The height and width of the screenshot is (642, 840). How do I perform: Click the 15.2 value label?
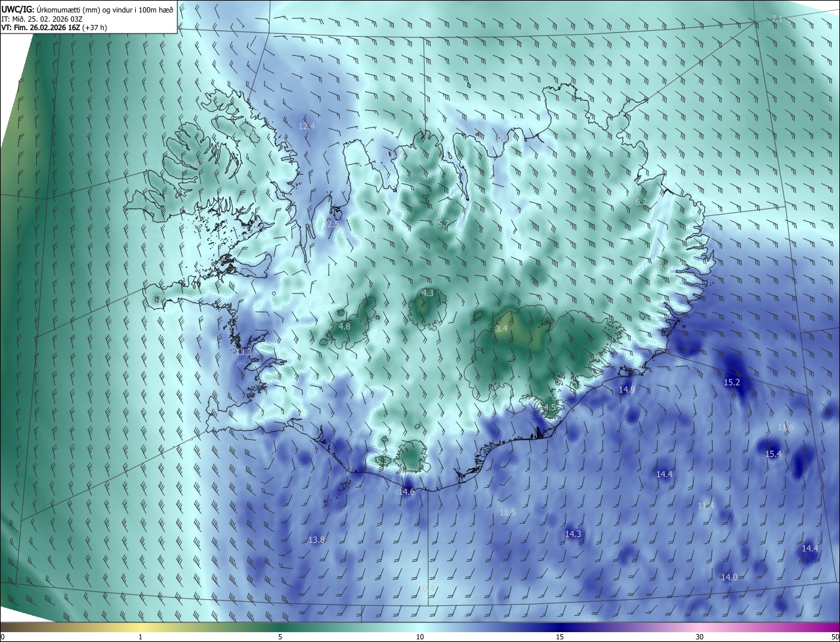point(732,382)
